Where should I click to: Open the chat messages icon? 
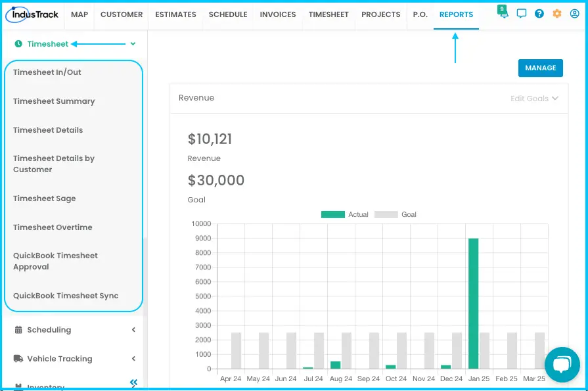pos(521,14)
